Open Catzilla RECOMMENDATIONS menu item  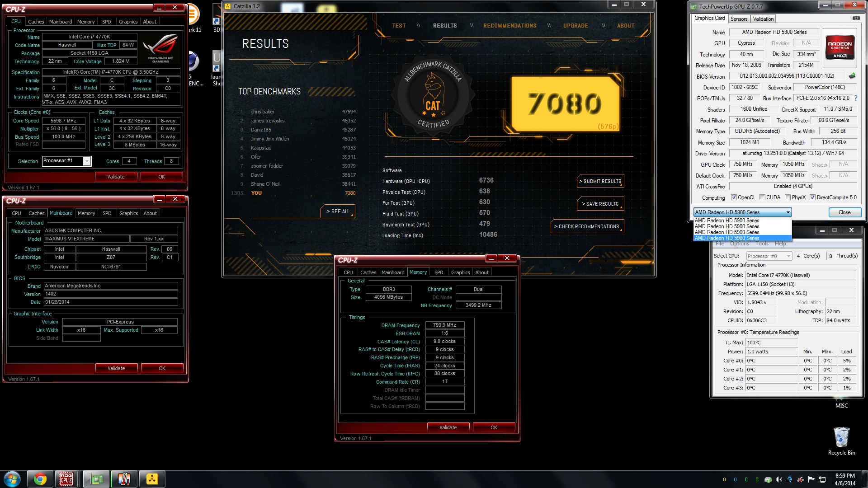pos(509,26)
